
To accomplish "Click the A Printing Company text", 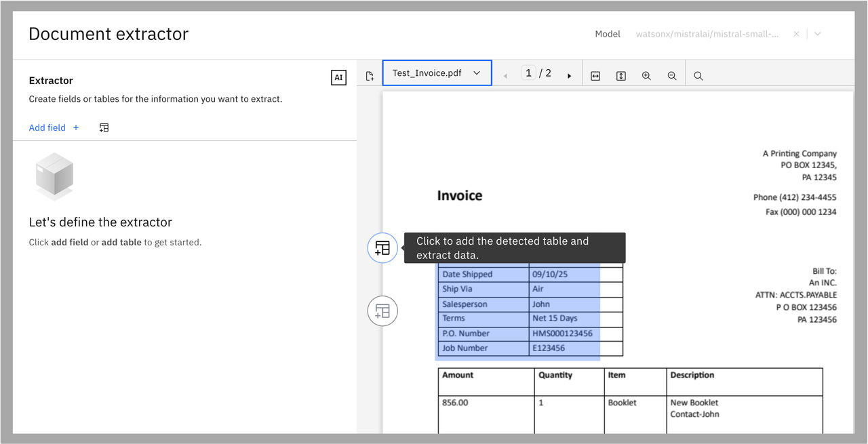I will [x=800, y=154].
